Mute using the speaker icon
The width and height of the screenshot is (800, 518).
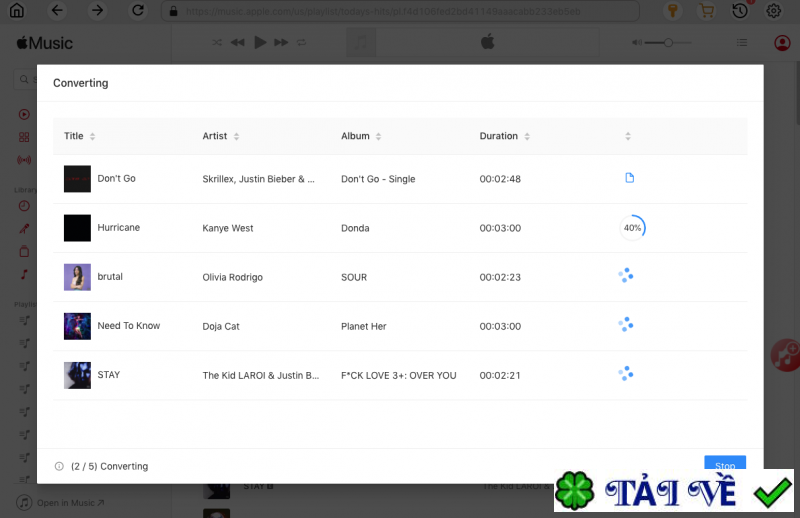click(x=637, y=43)
